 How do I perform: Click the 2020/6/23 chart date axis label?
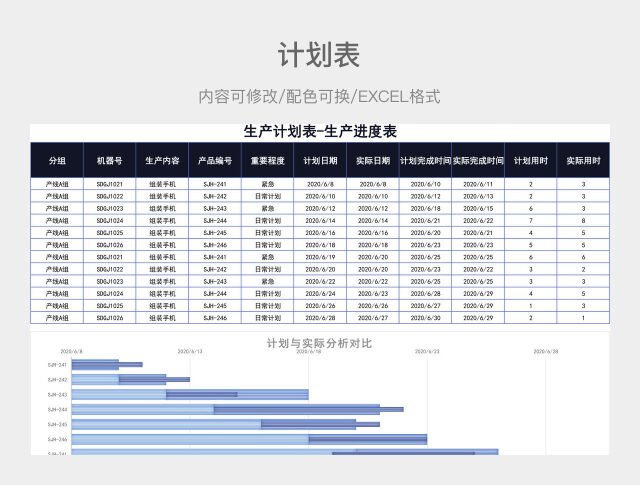coord(427,352)
